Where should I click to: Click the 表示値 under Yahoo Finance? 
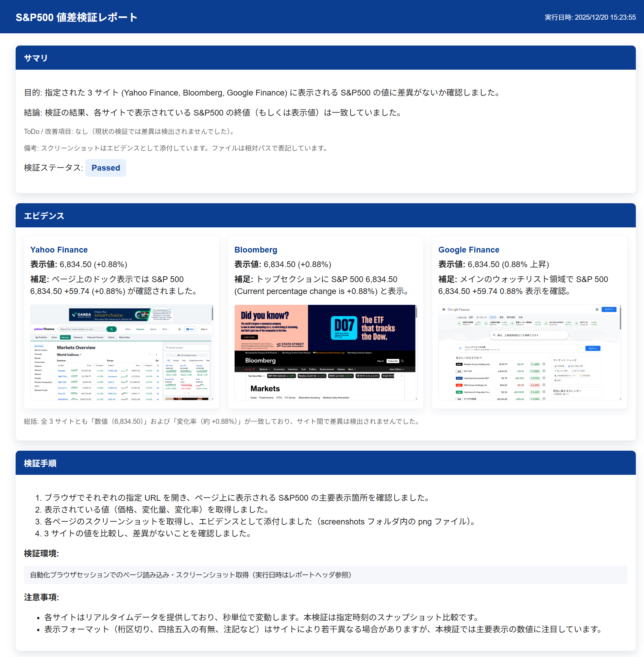coord(79,264)
